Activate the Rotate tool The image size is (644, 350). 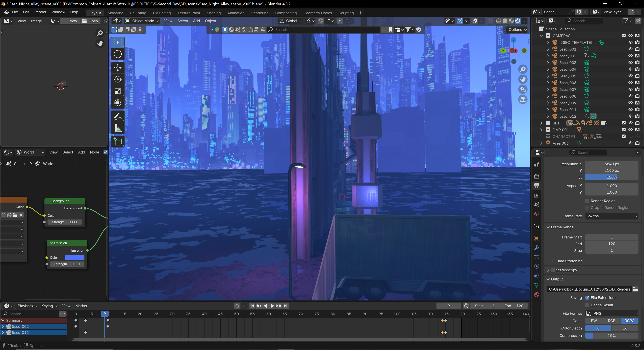[x=117, y=79]
